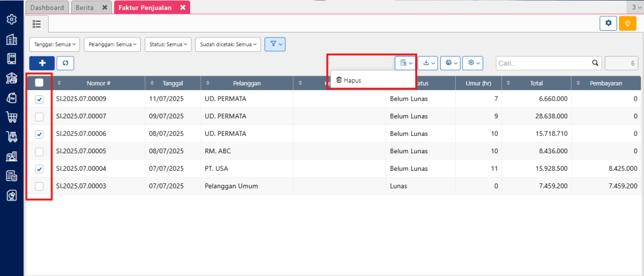This screenshot has width=644, height=276.
Task: Tick the checkbox for SI.2025.07.00003
Action: [x=39, y=187]
